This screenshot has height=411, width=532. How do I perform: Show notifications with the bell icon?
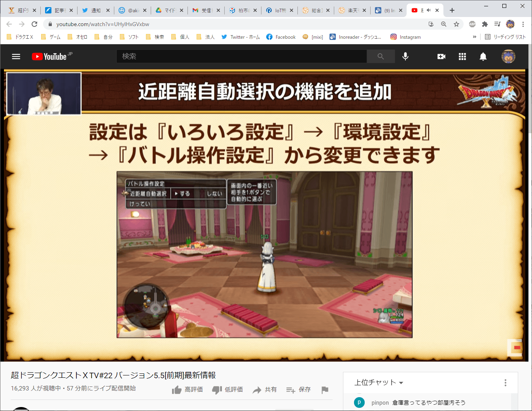click(x=483, y=57)
